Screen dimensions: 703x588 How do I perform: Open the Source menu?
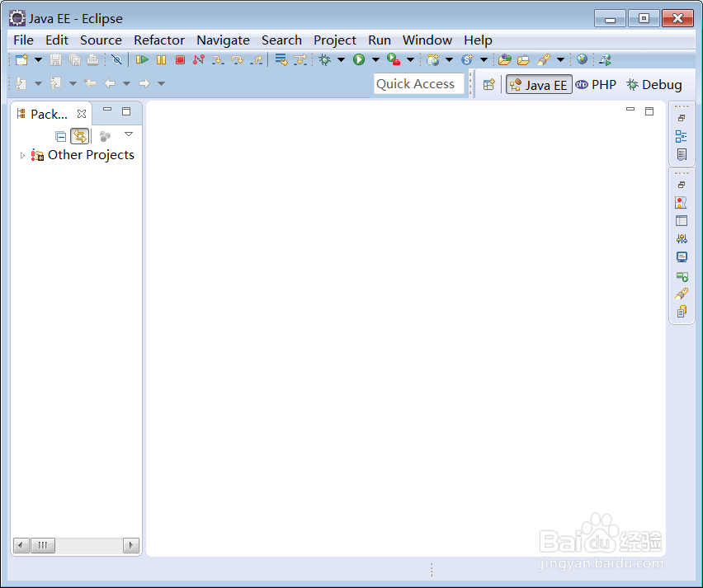tap(101, 40)
